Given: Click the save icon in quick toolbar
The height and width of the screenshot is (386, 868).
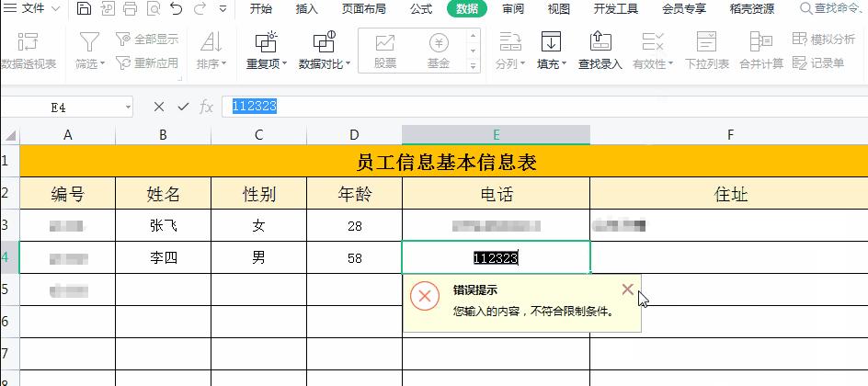Looking at the screenshot, I should pyautogui.click(x=84, y=9).
